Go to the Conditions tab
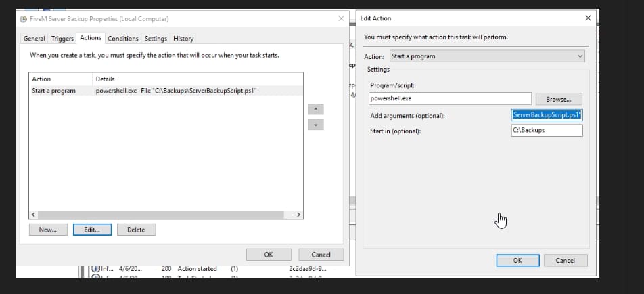The width and height of the screenshot is (644, 294). point(122,39)
